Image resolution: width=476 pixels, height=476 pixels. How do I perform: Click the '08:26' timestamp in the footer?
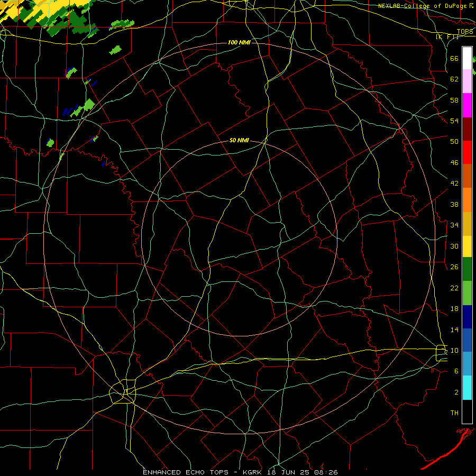[x=326, y=472]
